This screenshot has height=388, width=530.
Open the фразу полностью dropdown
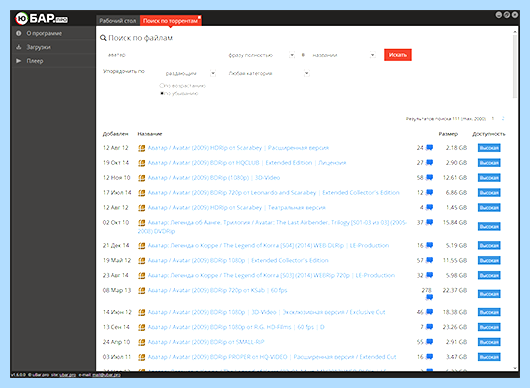pos(261,55)
